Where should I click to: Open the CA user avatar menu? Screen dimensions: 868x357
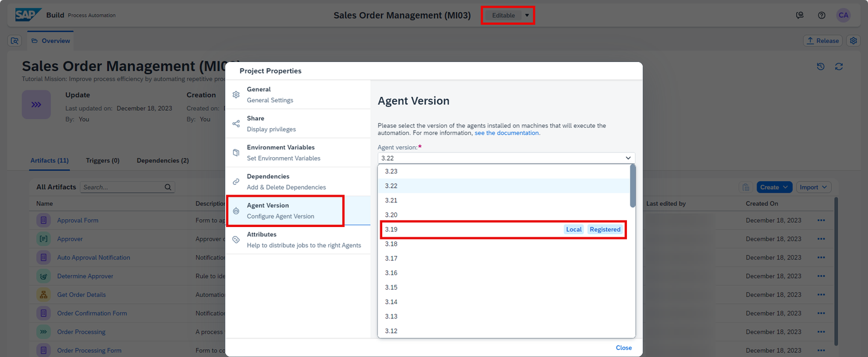click(843, 15)
